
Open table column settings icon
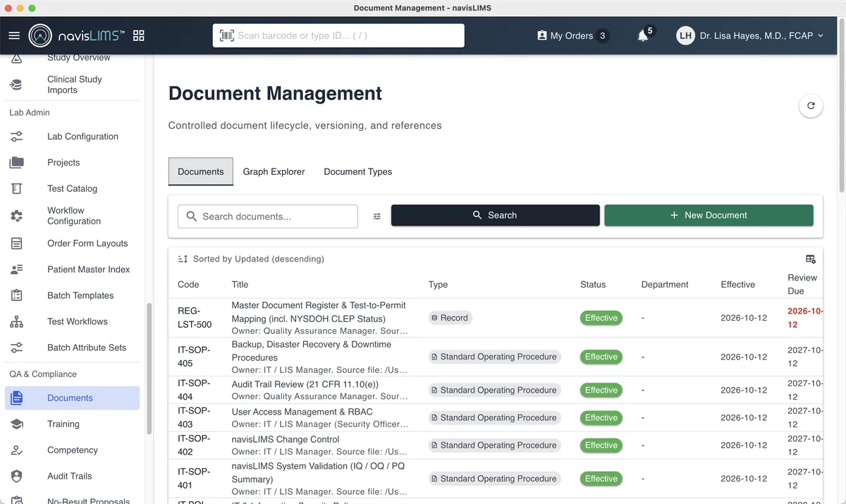[811, 259]
